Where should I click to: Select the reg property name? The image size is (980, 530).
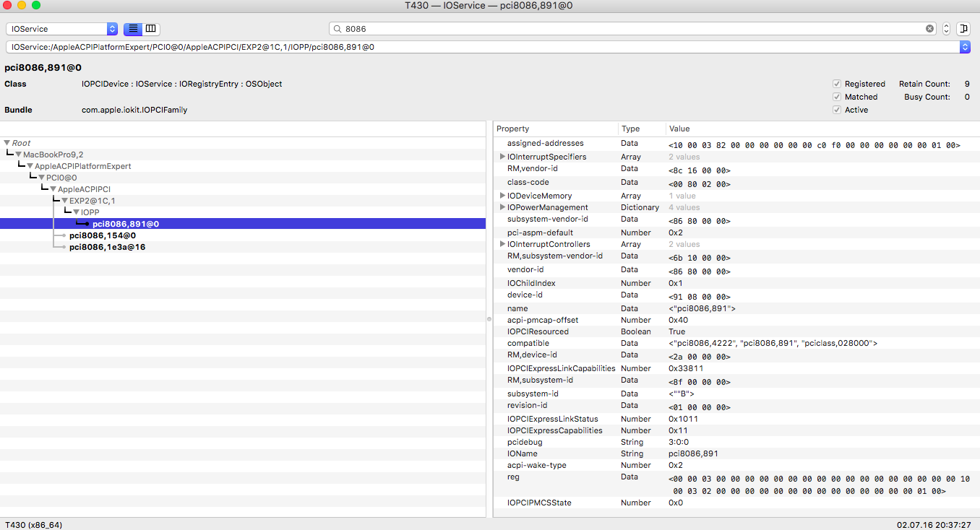513,477
